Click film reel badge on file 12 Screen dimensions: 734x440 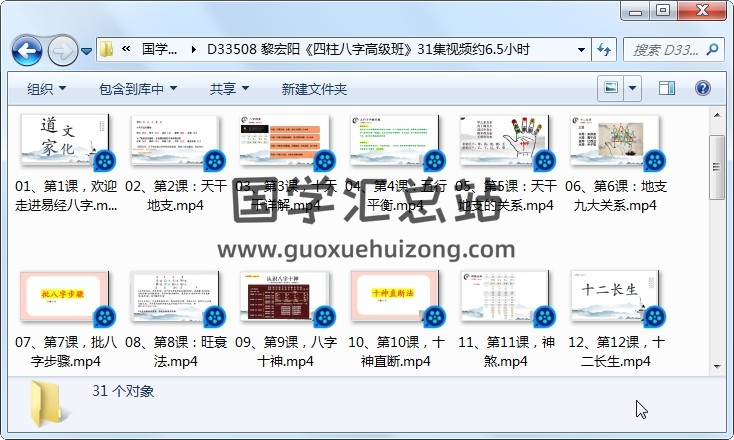coord(654,317)
